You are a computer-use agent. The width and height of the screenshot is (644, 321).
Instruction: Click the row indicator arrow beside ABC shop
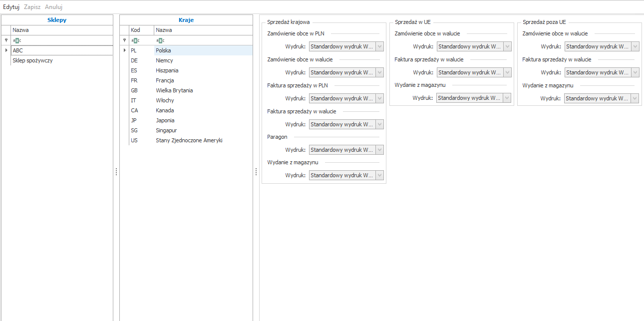pyautogui.click(x=6, y=50)
